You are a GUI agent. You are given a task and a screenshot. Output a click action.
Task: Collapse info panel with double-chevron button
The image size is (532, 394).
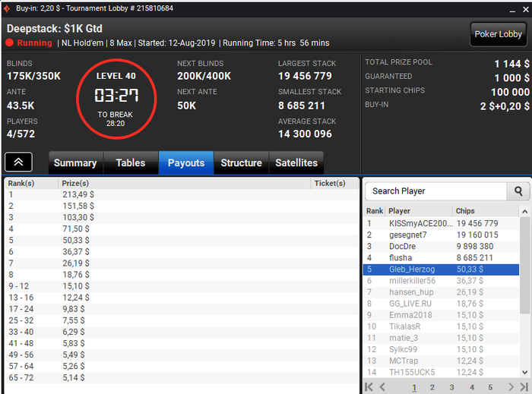point(19,162)
